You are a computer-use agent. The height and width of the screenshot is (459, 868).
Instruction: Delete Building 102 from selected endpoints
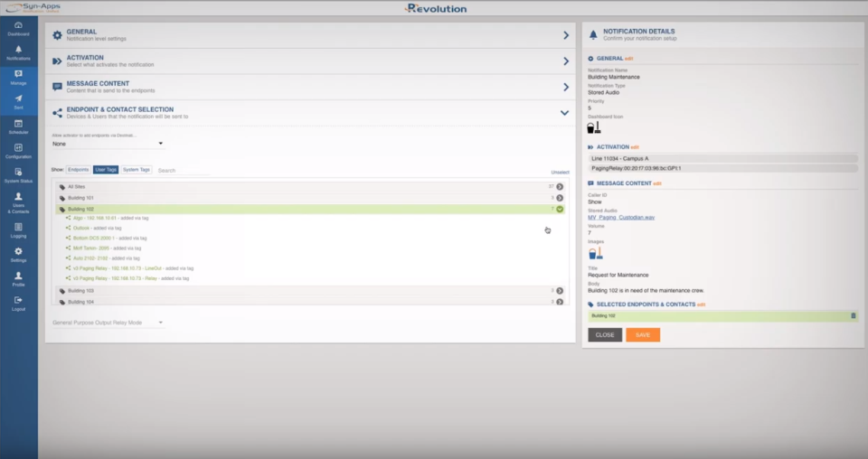853,315
